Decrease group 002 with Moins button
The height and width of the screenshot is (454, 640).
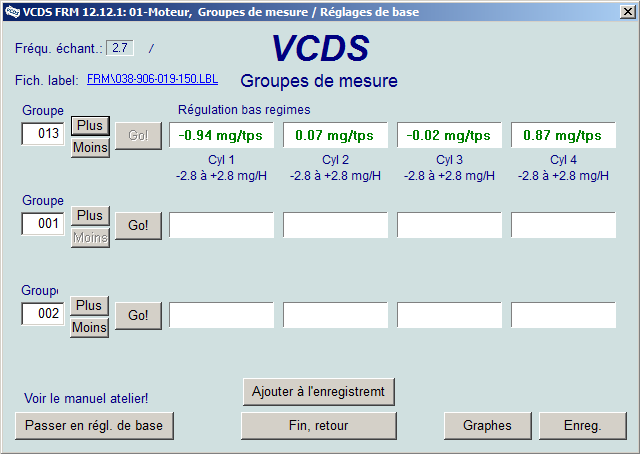click(90, 327)
